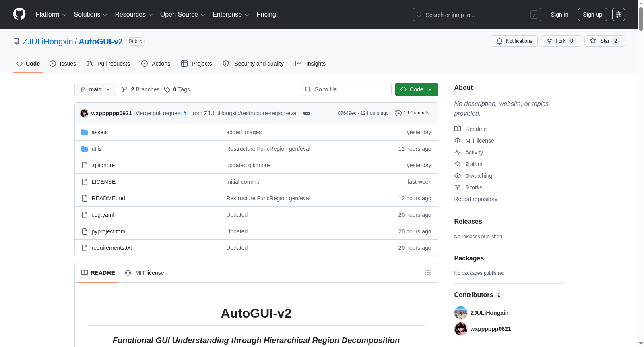
Task: Expand the Resources menu
Action: point(134,15)
